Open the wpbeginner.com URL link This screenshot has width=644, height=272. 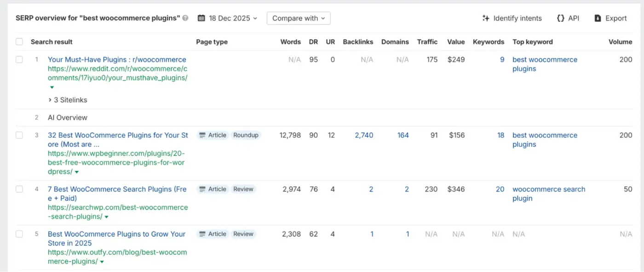(115, 163)
